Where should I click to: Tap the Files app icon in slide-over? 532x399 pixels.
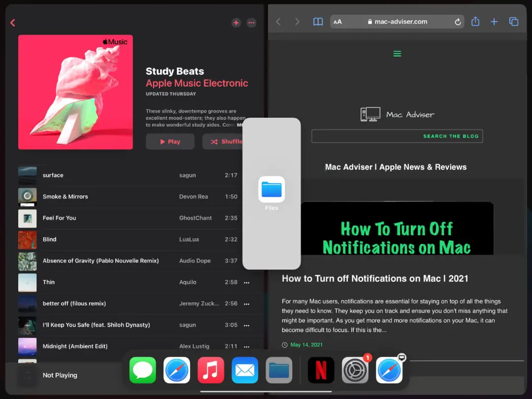271,189
